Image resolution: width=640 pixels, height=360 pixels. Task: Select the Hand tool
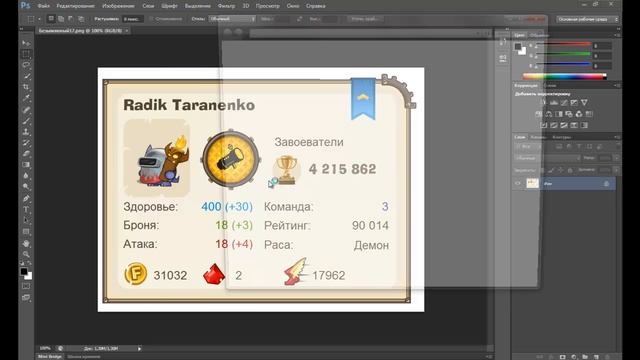coord(26,243)
